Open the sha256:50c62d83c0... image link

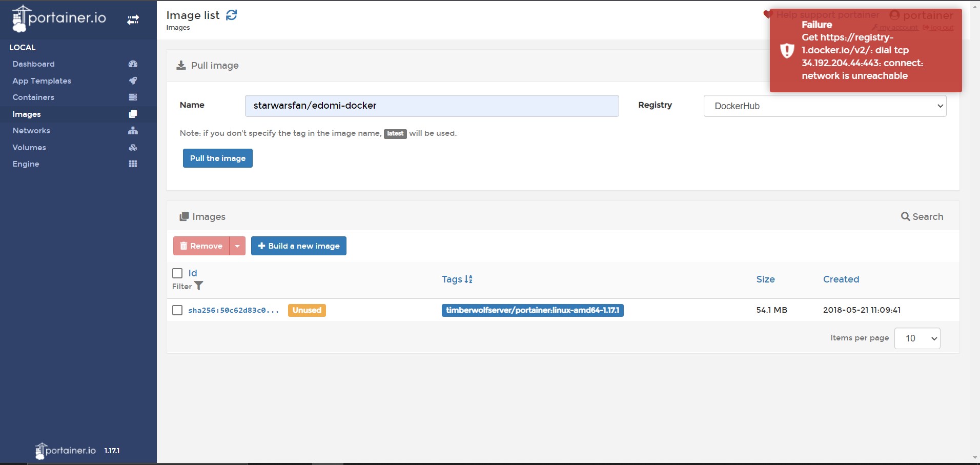click(x=234, y=310)
